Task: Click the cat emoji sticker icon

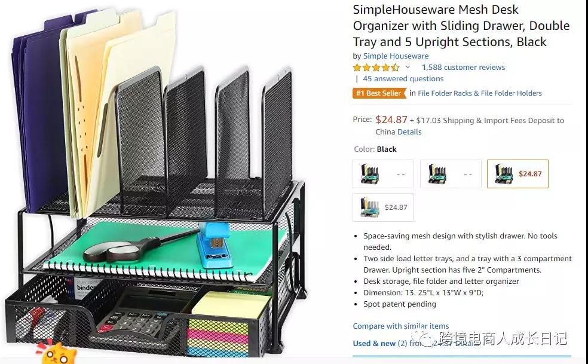Action: point(57,351)
